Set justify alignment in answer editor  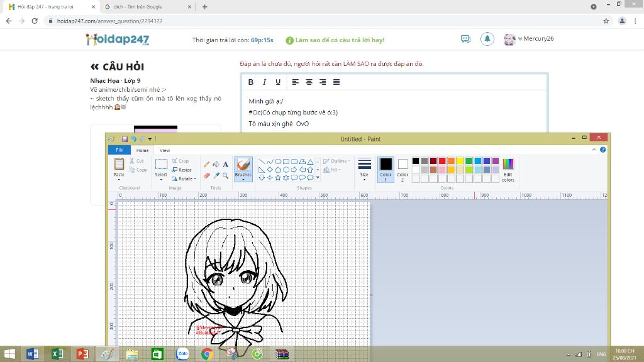(336, 82)
